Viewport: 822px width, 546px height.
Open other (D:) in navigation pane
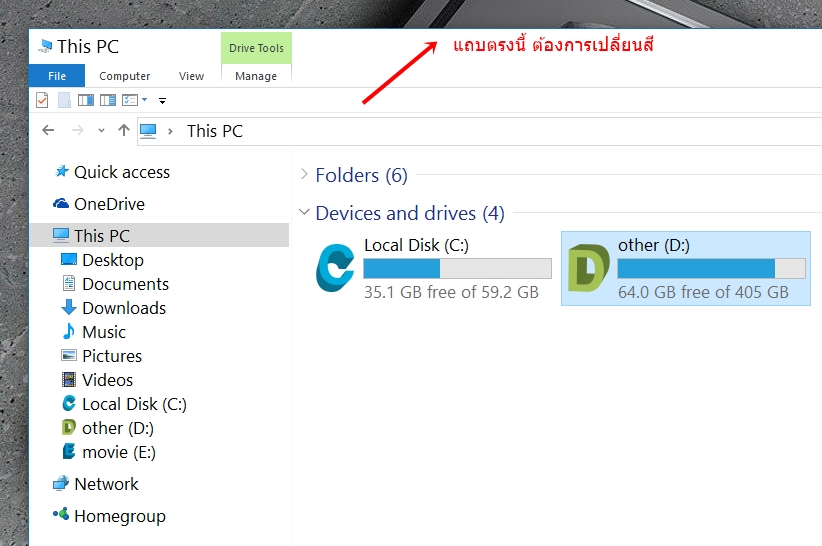(x=117, y=428)
